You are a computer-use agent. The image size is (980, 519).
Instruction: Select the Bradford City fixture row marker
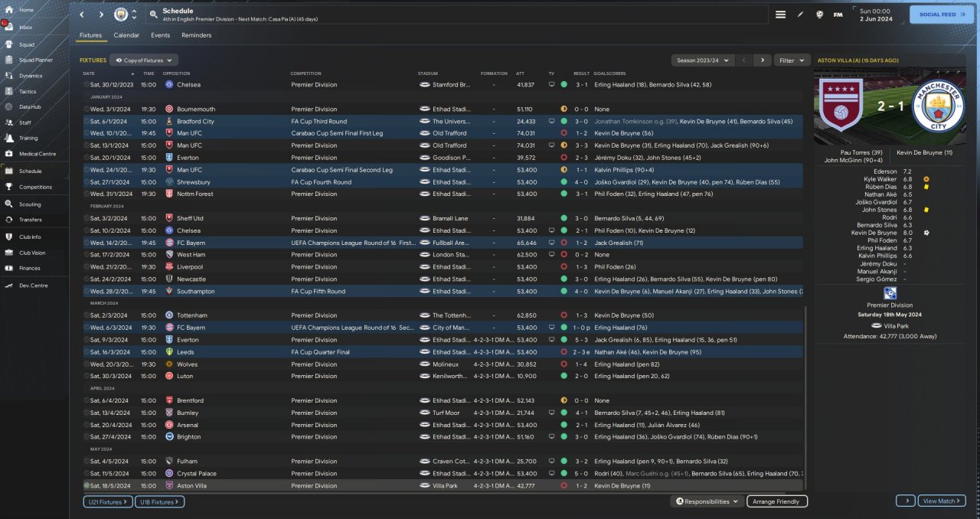87,121
